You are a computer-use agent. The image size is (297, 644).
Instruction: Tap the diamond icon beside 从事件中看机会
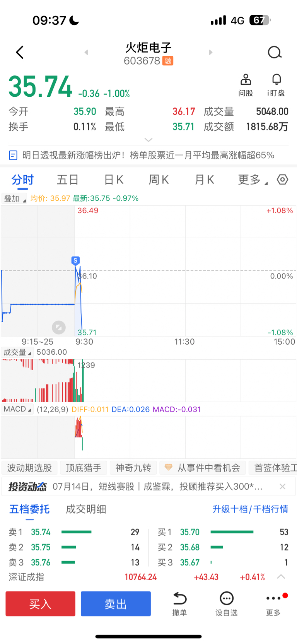pos(168,467)
